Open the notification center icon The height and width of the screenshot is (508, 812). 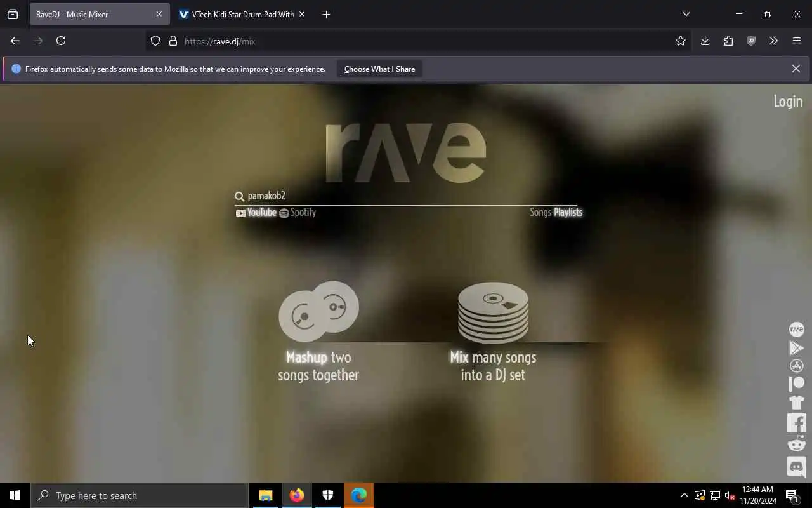(x=792, y=496)
